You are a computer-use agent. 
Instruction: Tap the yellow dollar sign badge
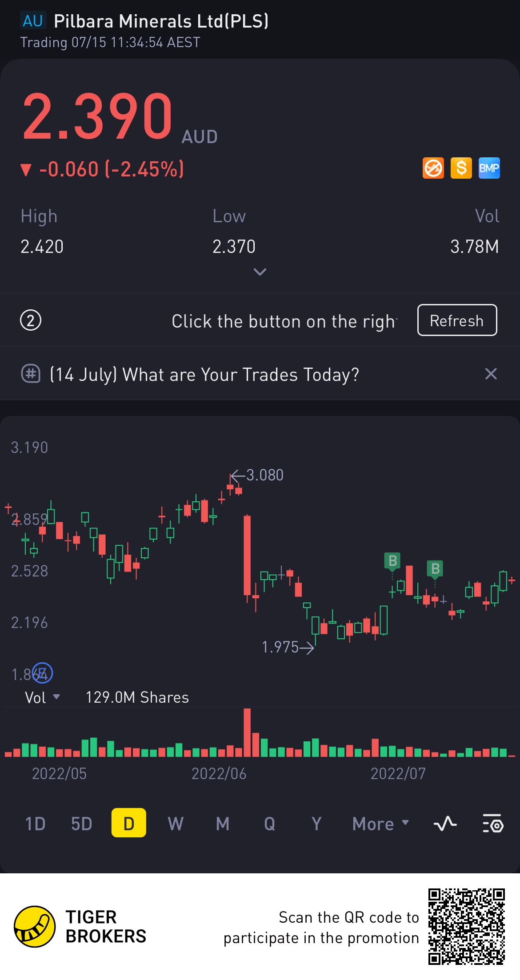click(461, 168)
